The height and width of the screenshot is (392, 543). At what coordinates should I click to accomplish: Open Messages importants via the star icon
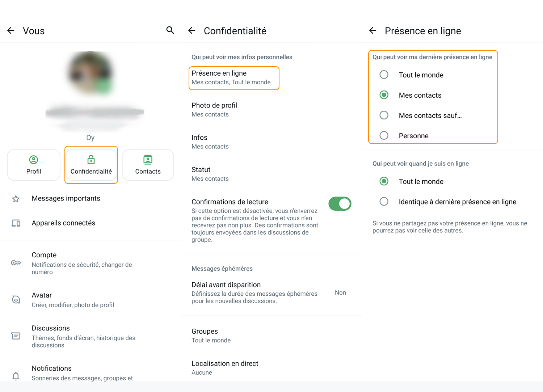pos(16,199)
